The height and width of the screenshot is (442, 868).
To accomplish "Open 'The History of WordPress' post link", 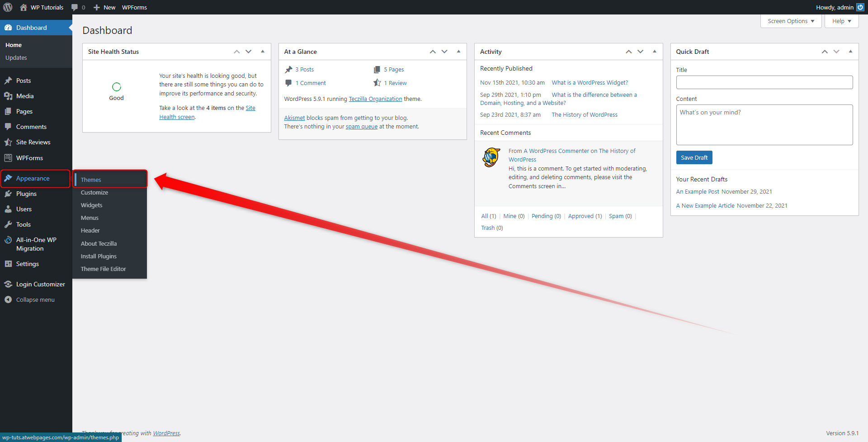I will pyautogui.click(x=584, y=114).
